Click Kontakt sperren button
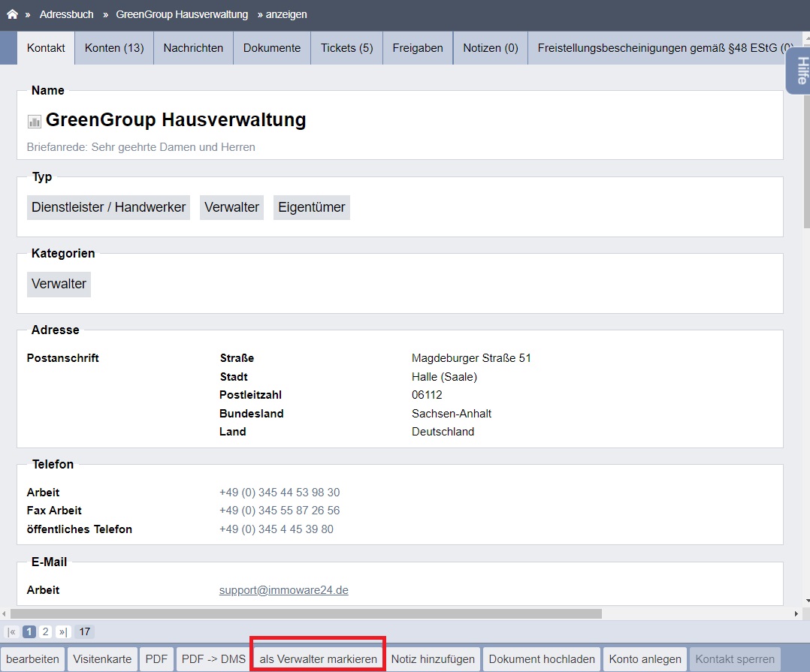This screenshot has width=810, height=672. 735,659
